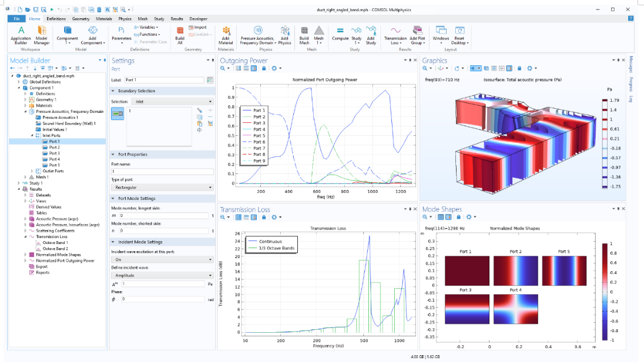The width and height of the screenshot is (644, 364).
Task: Switch to the Results ribbon tab
Action: tap(177, 18)
